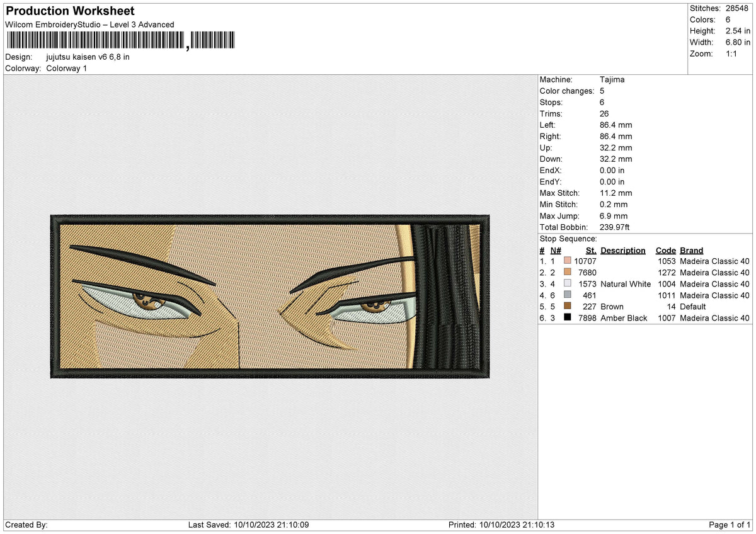
Task: Click the 'Brand' column header
Action: [x=692, y=251]
